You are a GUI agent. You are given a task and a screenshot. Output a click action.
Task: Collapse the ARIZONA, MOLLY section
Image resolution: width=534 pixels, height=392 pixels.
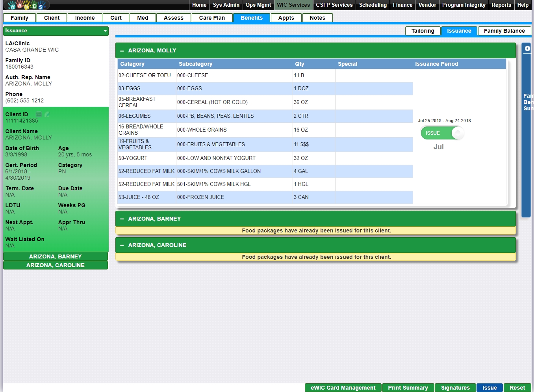tap(122, 51)
